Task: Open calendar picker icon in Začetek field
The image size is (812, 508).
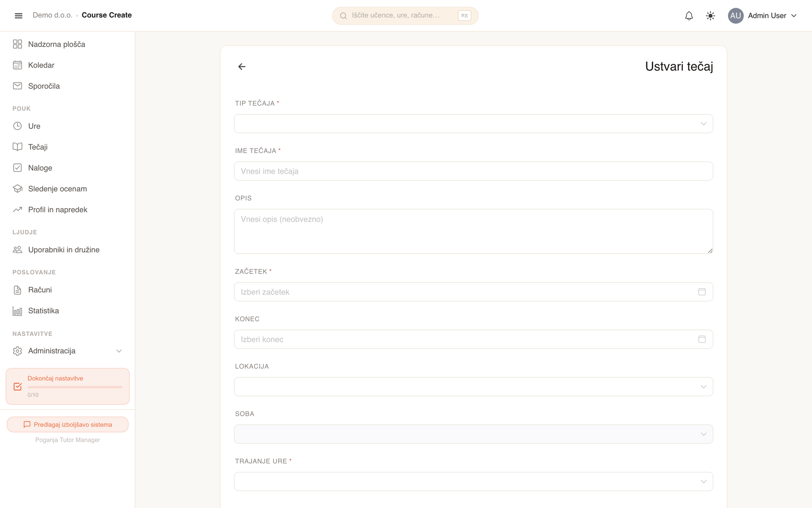Action: click(x=702, y=292)
